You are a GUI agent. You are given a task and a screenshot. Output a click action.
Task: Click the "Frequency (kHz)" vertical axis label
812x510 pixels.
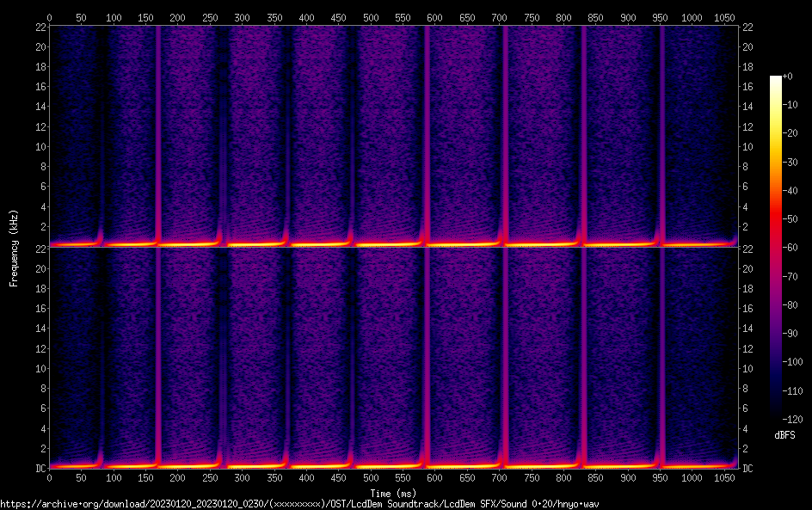point(14,248)
